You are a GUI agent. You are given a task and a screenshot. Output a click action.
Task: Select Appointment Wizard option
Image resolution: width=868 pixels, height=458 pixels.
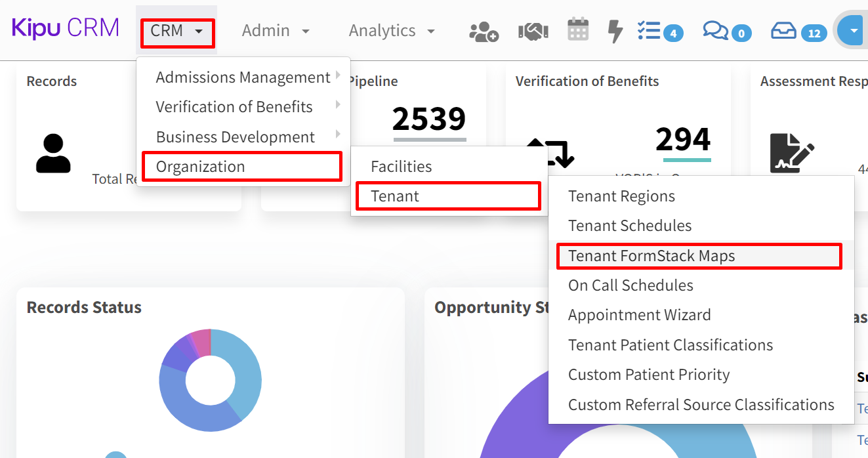pos(639,315)
